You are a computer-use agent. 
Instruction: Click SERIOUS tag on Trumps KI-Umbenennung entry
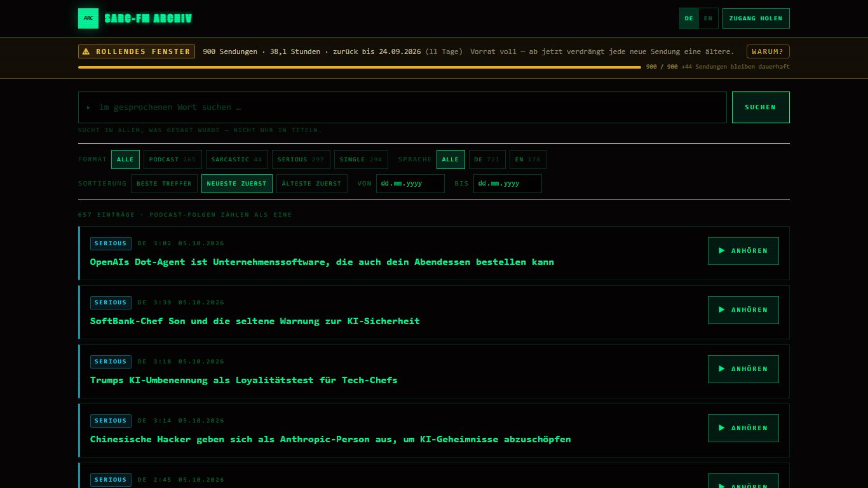tap(111, 362)
